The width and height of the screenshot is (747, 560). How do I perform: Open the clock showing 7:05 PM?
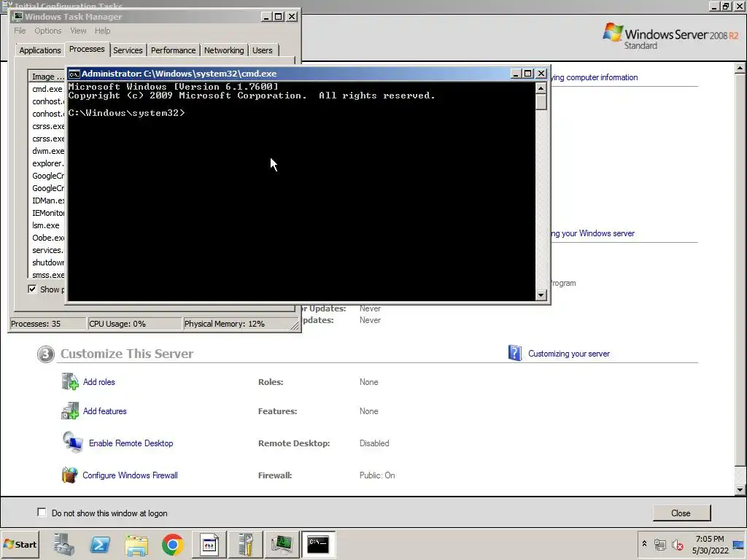click(x=710, y=544)
